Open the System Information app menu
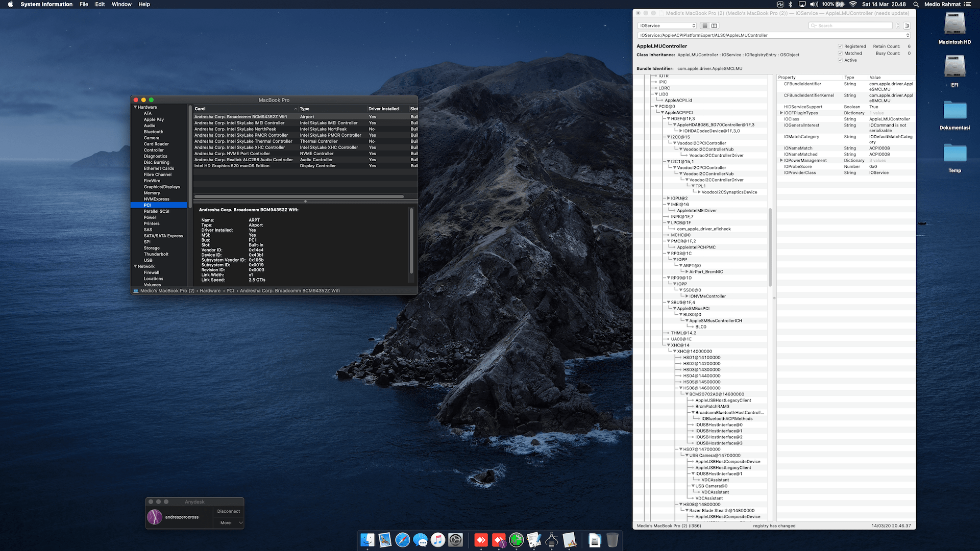Image resolution: width=980 pixels, height=551 pixels. point(46,4)
